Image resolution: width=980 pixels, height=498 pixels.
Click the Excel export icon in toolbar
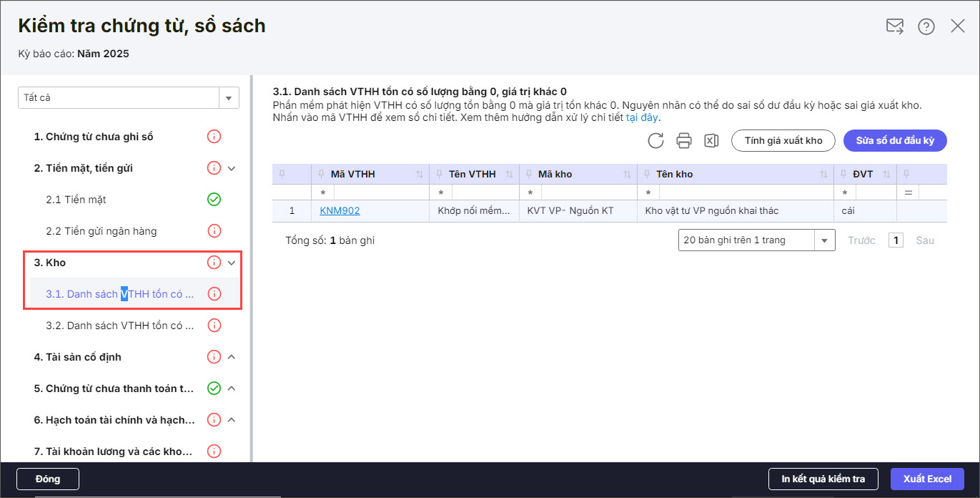[711, 140]
